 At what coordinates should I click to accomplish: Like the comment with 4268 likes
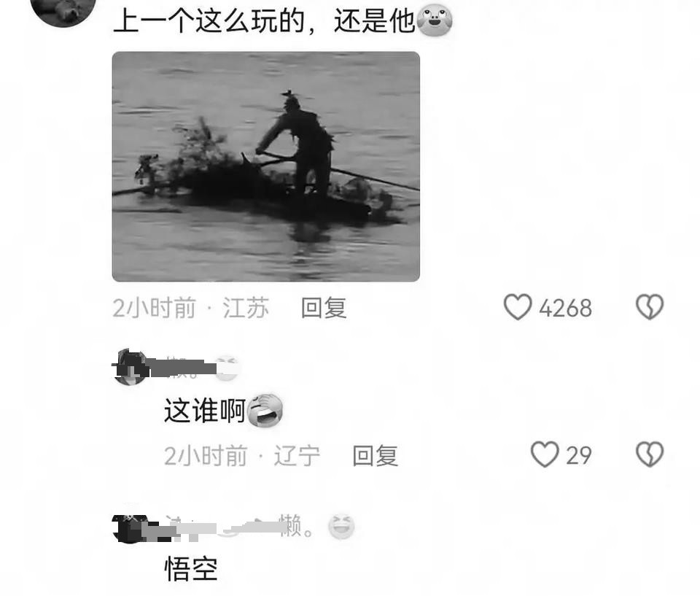point(518,307)
